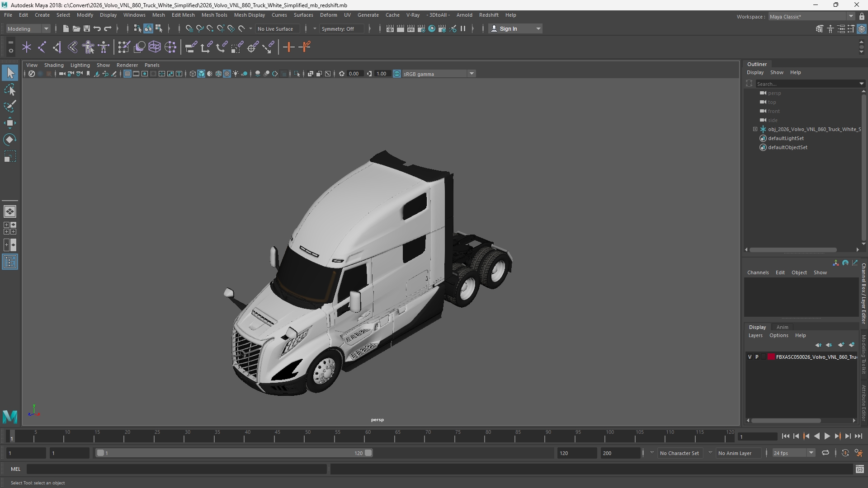Undo the last action
The height and width of the screenshot is (488, 868).
click(97, 28)
